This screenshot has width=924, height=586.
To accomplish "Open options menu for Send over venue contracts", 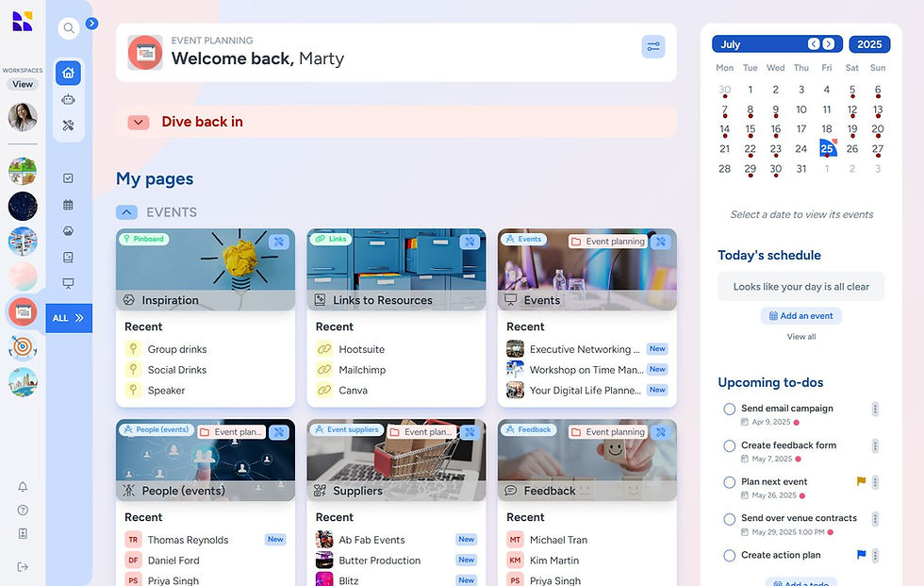I will point(875,519).
